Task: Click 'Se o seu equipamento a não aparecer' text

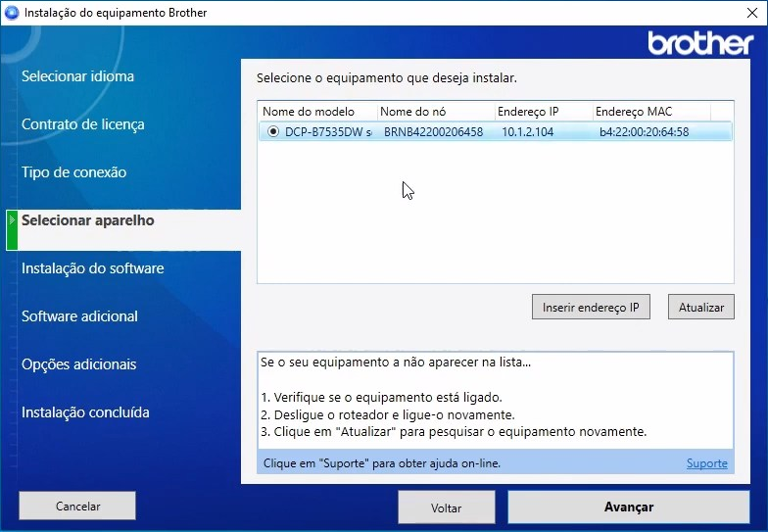Action: [396, 363]
